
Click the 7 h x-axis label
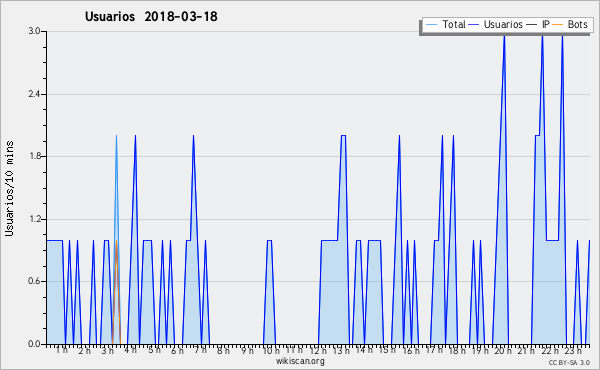[201, 350]
